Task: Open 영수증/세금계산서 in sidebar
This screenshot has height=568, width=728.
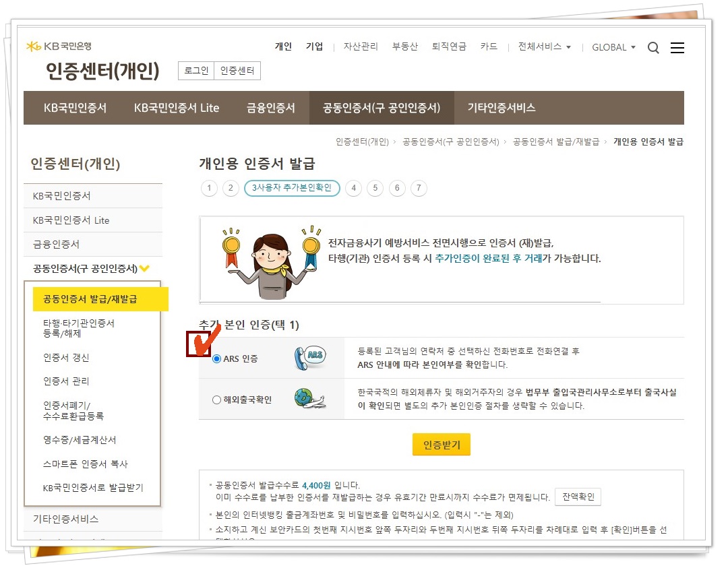Action: tap(80, 439)
